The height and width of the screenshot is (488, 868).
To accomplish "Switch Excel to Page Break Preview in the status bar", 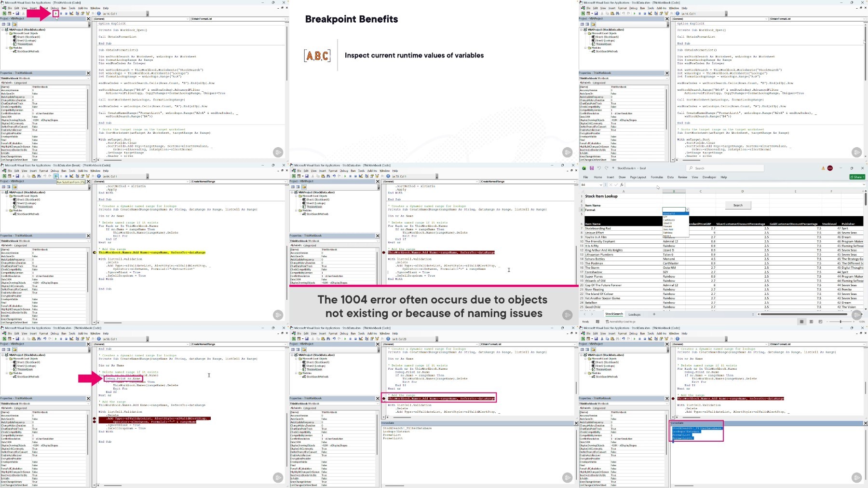I will tap(820, 321).
